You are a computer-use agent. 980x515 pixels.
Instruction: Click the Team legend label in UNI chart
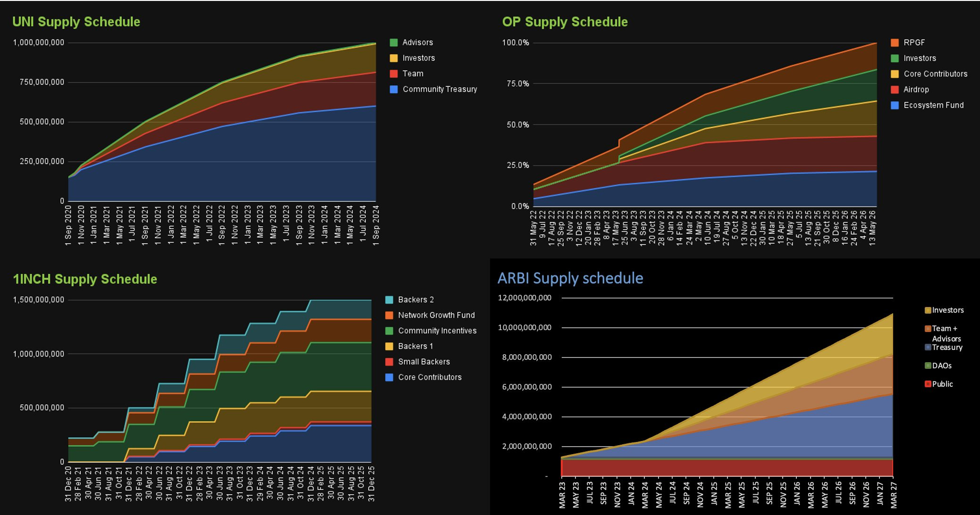click(413, 74)
